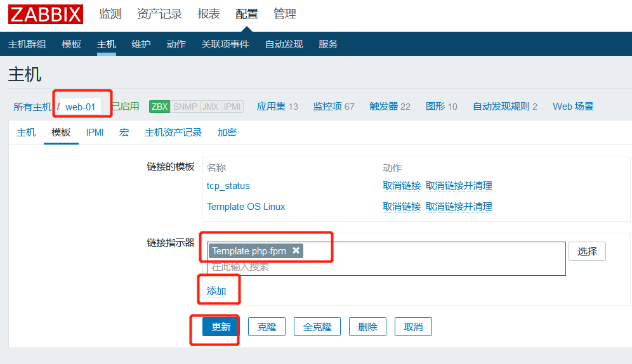Go to 自动发现 submenu

click(284, 44)
